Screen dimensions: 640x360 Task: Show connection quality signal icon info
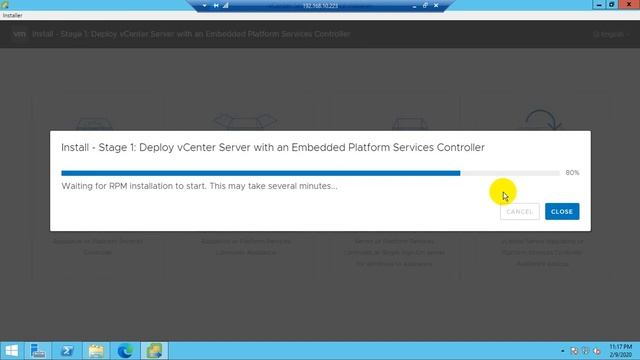(x=226, y=6)
